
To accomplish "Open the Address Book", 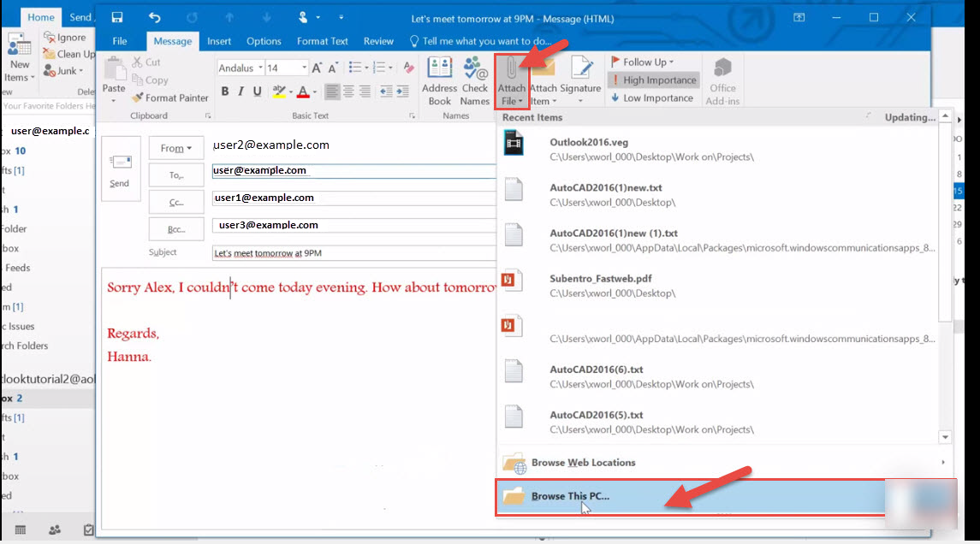I will pyautogui.click(x=439, y=80).
